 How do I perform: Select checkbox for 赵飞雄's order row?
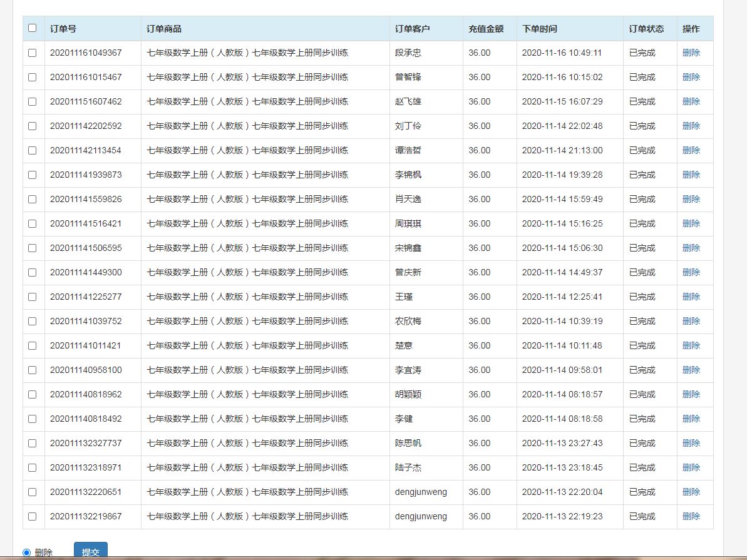[33, 102]
